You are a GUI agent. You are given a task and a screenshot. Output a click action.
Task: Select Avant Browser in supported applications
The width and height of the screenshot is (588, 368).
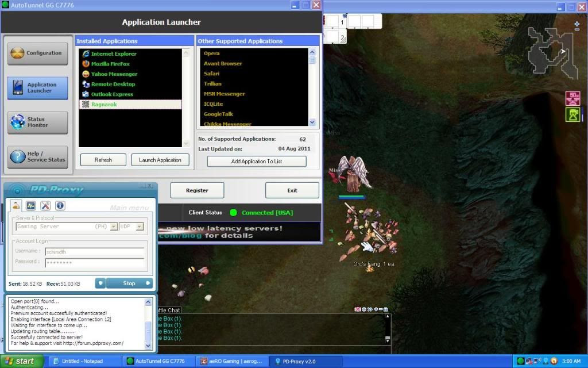pyautogui.click(x=223, y=63)
